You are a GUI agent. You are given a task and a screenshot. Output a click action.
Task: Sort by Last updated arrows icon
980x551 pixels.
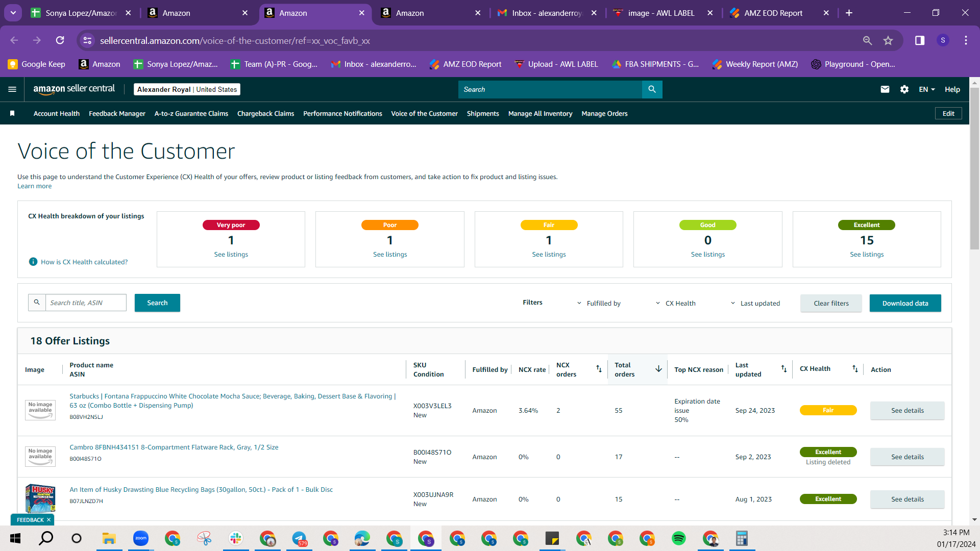click(x=784, y=369)
